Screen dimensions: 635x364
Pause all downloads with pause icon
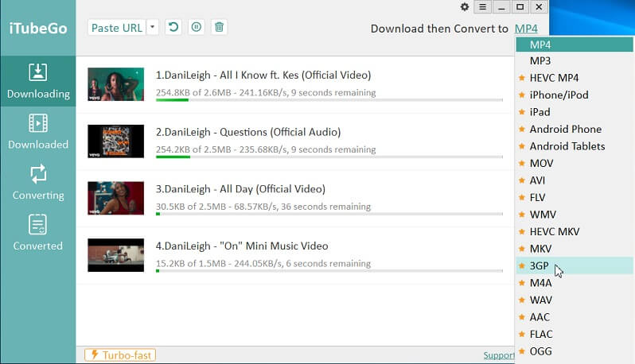coord(197,27)
